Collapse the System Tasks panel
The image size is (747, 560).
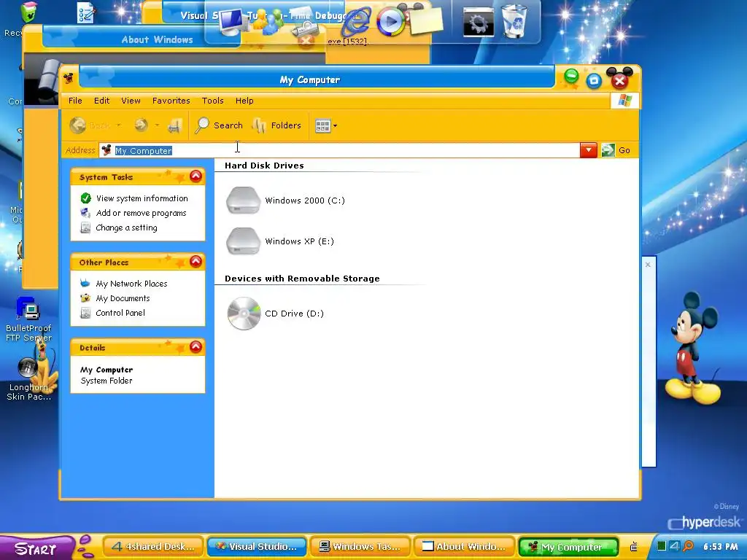(196, 176)
